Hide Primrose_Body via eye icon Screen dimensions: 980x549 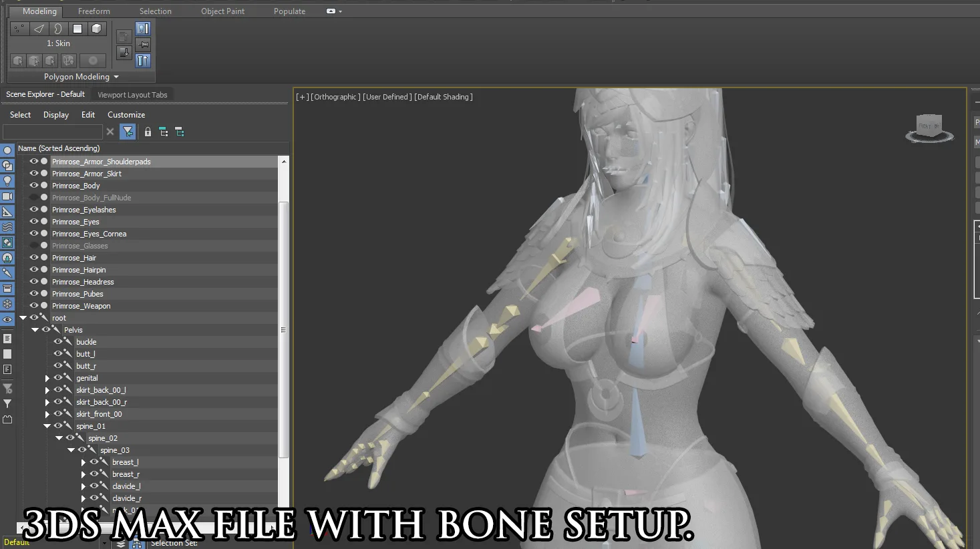(33, 185)
